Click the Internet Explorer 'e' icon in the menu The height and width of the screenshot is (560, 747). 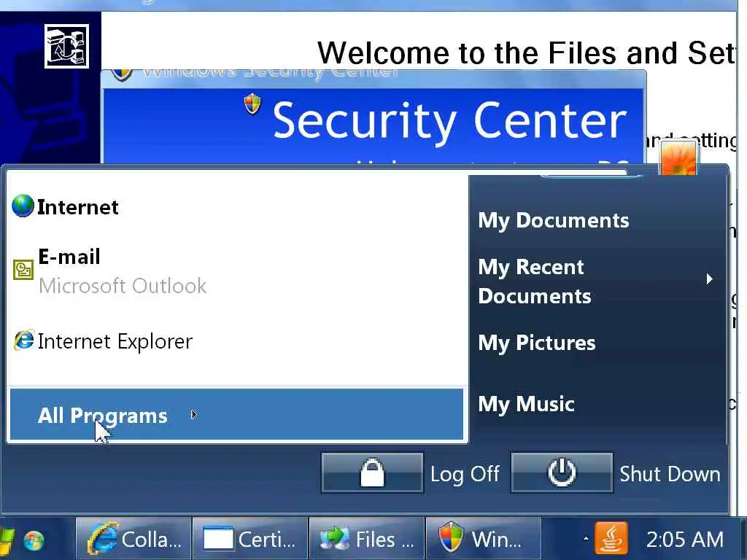[x=24, y=340]
